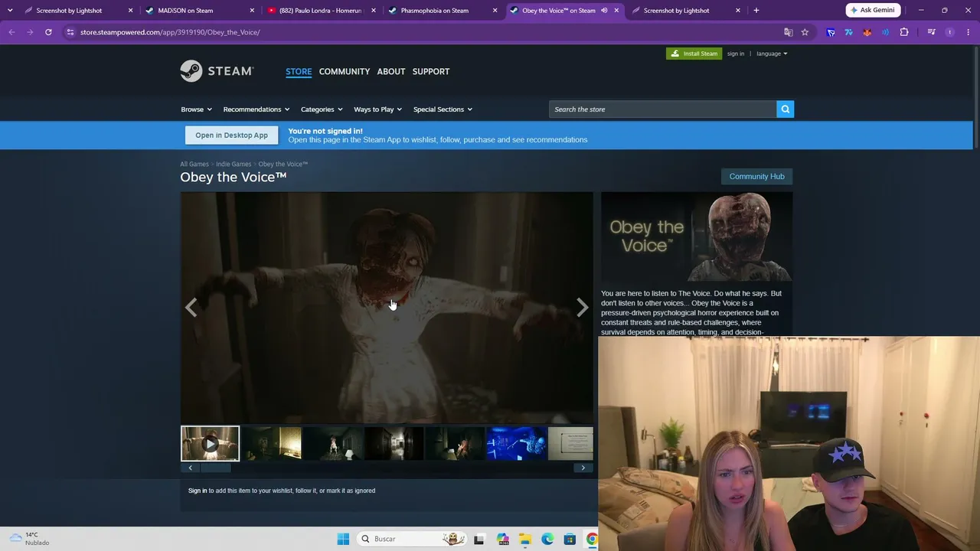Bookmark this page with the star icon
Image resolution: width=980 pixels, height=551 pixels.
[x=805, y=32]
